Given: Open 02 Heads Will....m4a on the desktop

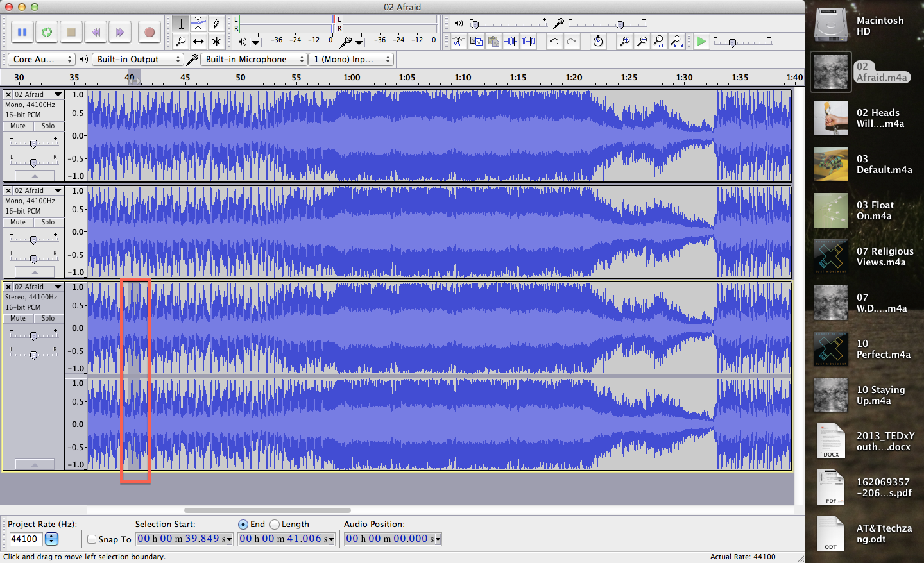Looking at the screenshot, I should click(830, 118).
